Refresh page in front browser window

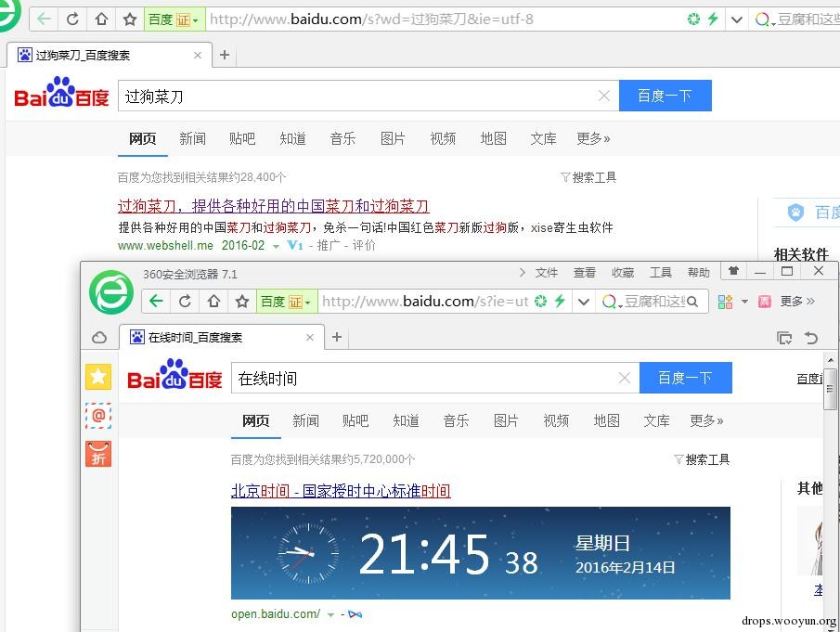(x=185, y=301)
